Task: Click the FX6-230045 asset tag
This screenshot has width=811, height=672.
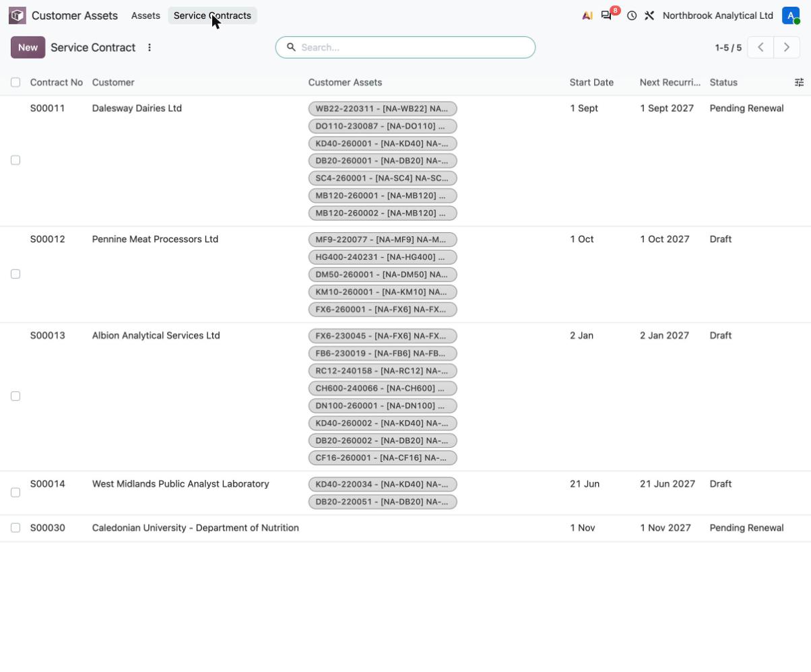Action: [x=383, y=336]
